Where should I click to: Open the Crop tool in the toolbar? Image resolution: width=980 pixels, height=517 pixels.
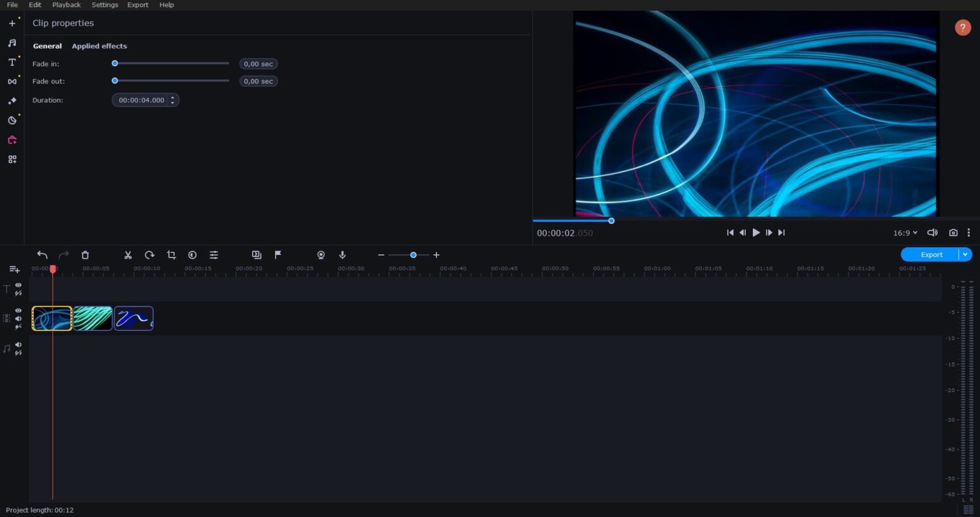coord(171,254)
